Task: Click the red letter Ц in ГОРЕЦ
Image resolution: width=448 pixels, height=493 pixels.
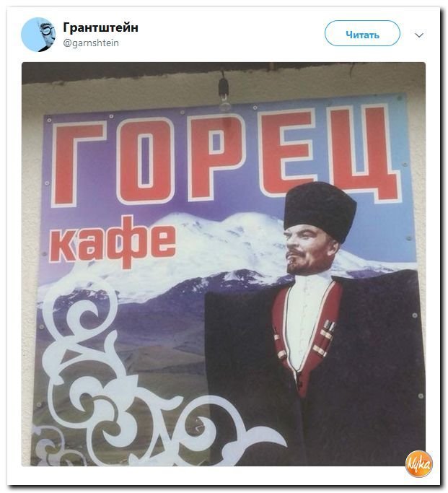Action: pos(364,151)
